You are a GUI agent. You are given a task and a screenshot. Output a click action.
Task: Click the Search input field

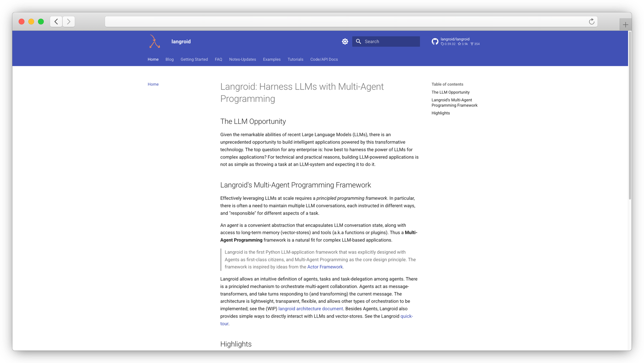pos(390,42)
